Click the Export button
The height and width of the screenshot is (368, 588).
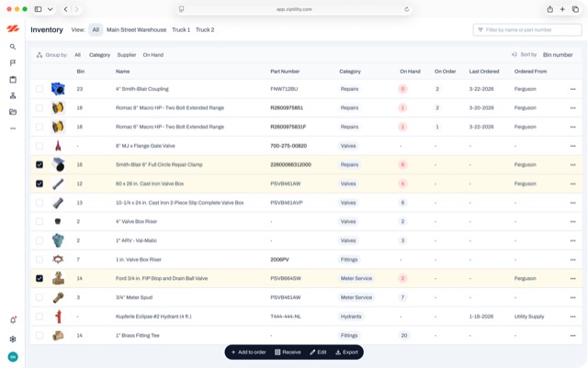click(346, 352)
